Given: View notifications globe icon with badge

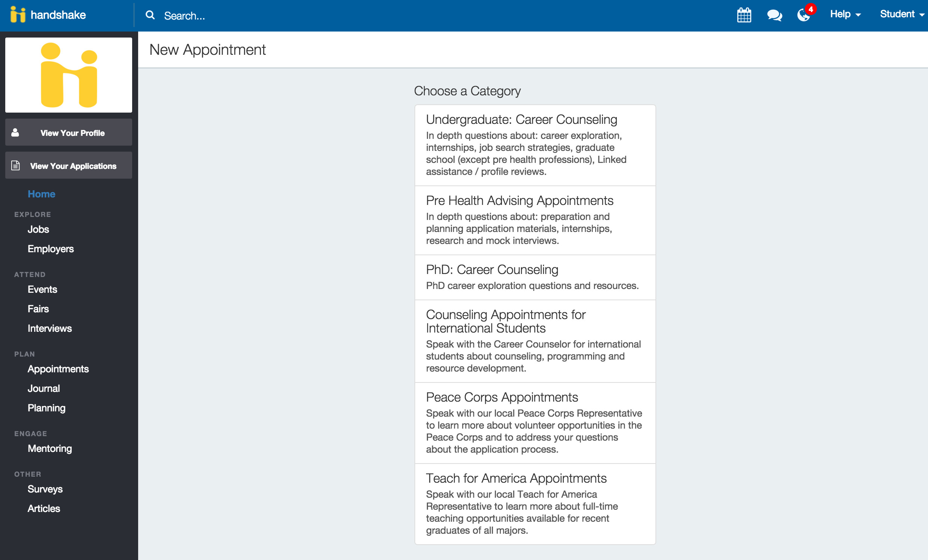Looking at the screenshot, I should [x=803, y=15].
